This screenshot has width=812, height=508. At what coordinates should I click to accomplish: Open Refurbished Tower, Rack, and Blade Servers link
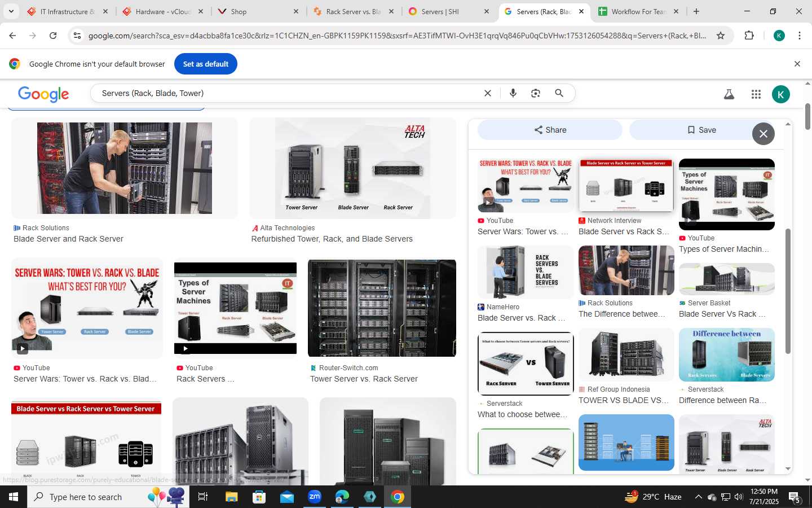[x=332, y=239]
